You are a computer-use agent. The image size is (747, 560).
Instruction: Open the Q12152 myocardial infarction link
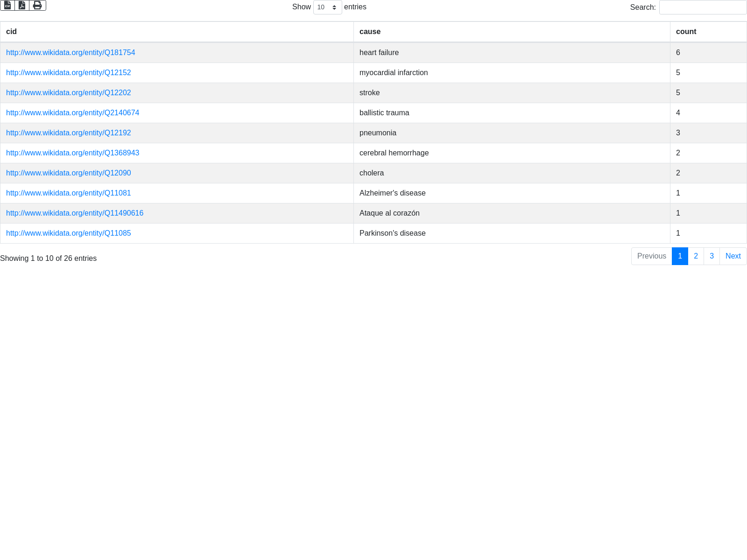[69, 73]
